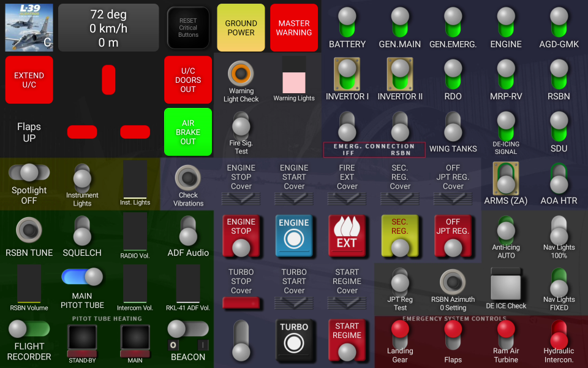Screen dimensions: 588x368
Task: Open the TURBO STOP cover
Action: tap(241, 302)
